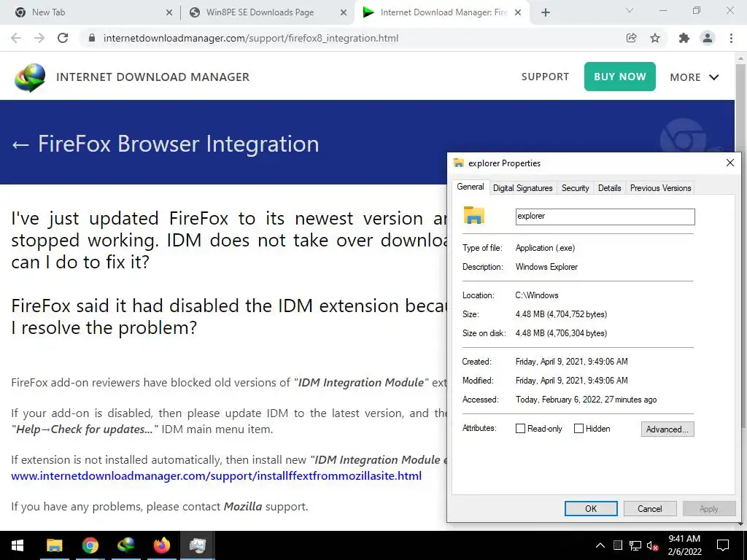Open the installffextfrommozillasite.html link
Image resolution: width=747 pixels, height=560 pixels.
[x=216, y=475]
